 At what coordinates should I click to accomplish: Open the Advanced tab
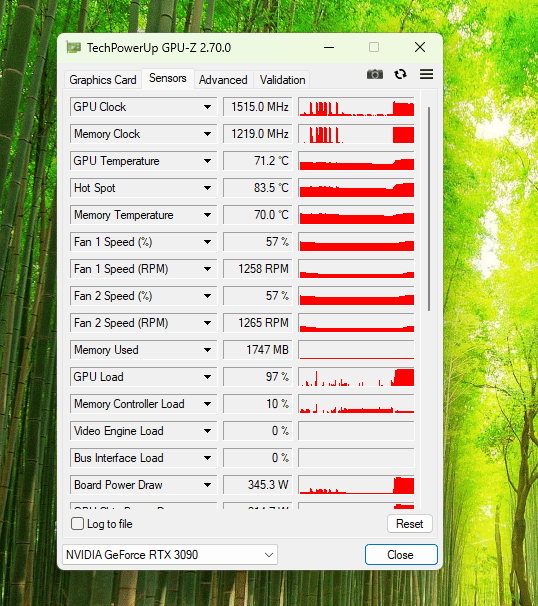pyautogui.click(x=223, y=80)
